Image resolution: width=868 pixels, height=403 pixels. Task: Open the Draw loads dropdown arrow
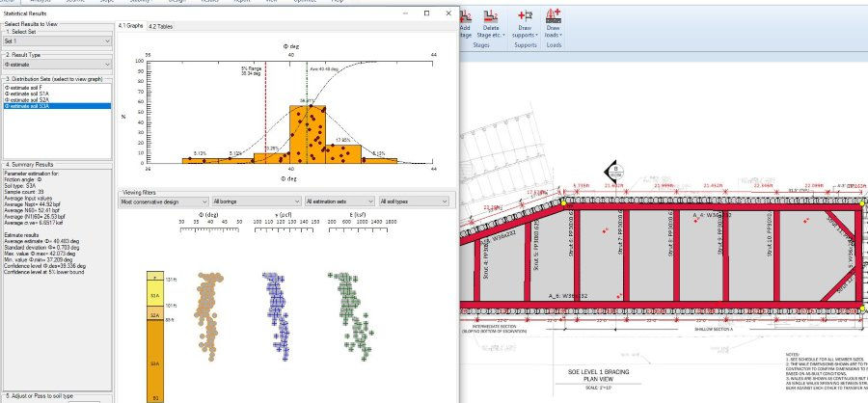(561, 36)
